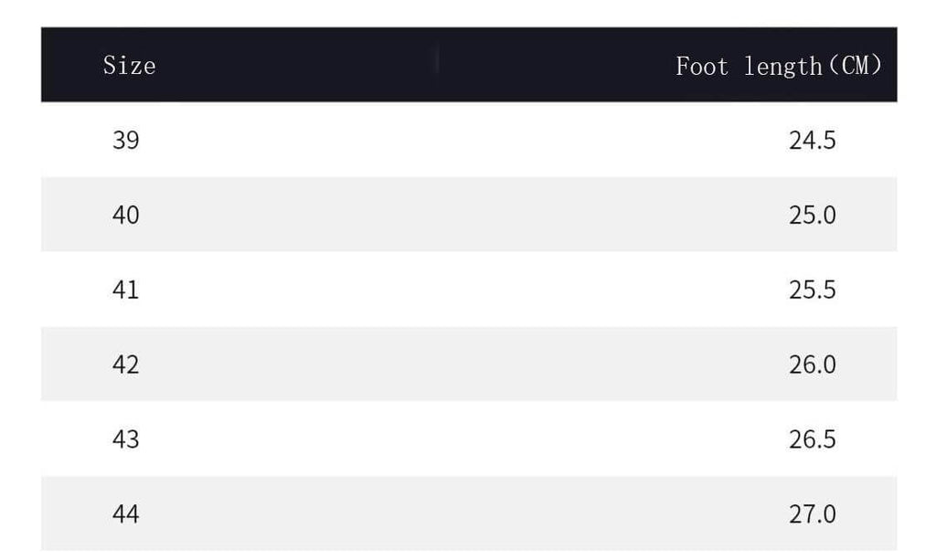
Task: Select size 41 cell
Action: (x=126, y=290)
